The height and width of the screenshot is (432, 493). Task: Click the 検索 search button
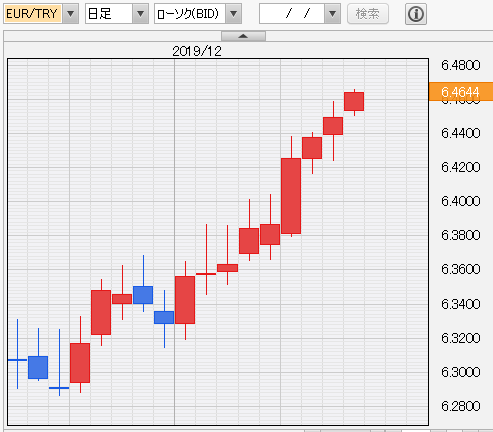368,14
